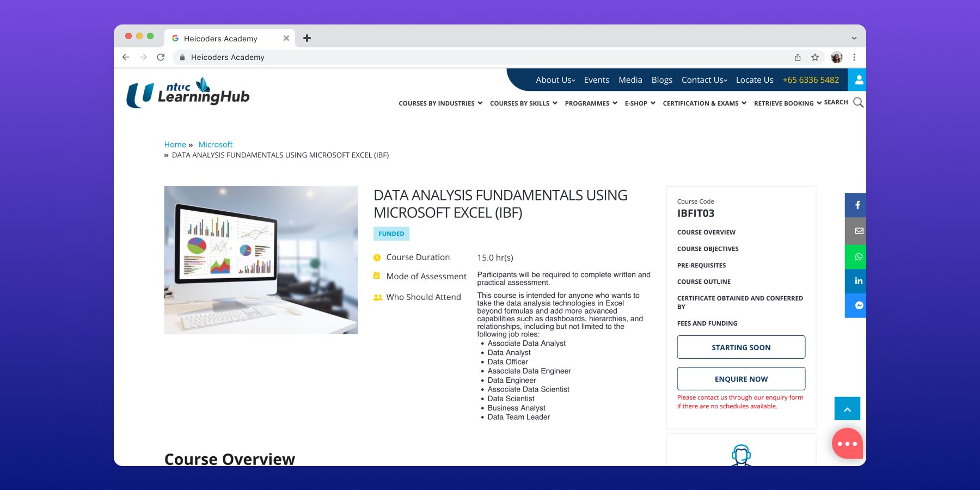This screenshot has height=490, width=980.
Task: Click the scroll-to-top arrow button
Action: pyautogui.click(x=847, y=408)
